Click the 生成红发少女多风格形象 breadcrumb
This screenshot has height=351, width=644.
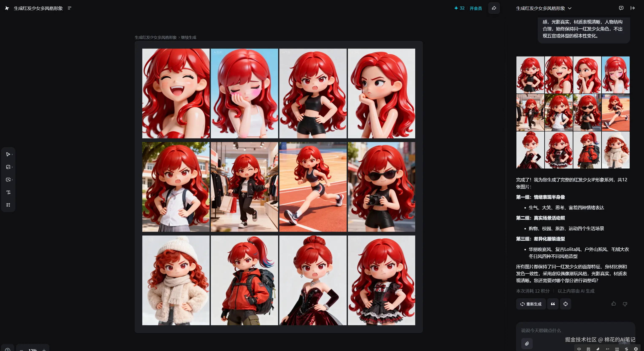(x=155, y=37)
